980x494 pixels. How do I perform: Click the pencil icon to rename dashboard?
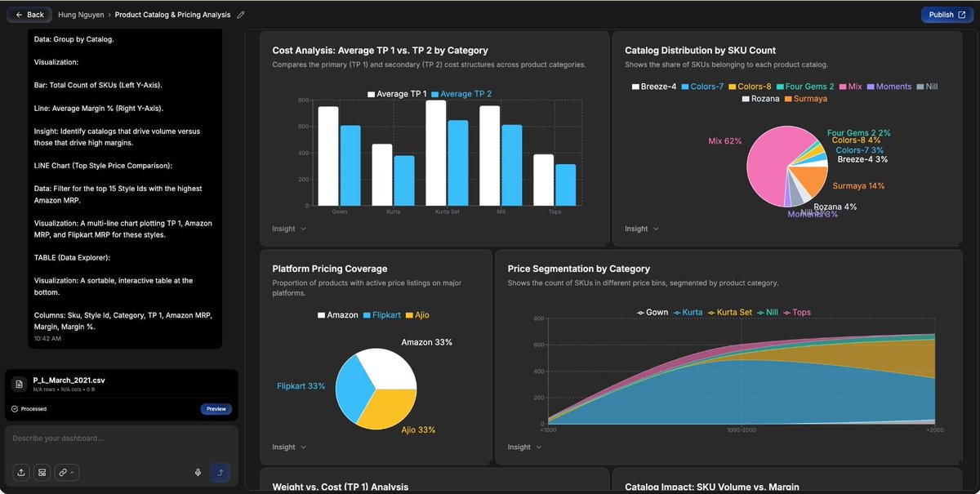[x=240, y=15]
